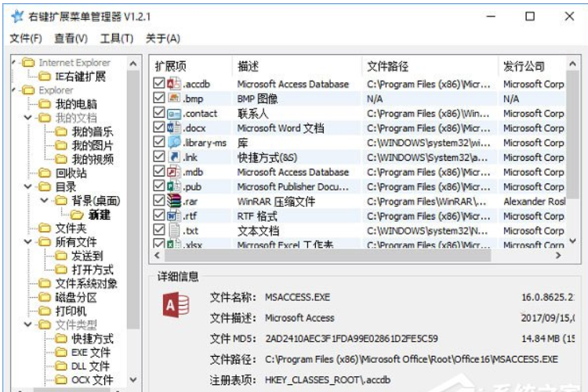Click the HKEY_CLASSES_ROOT\.accdb registry value
This screenshot has height=392, width=588.
(328, 380)
